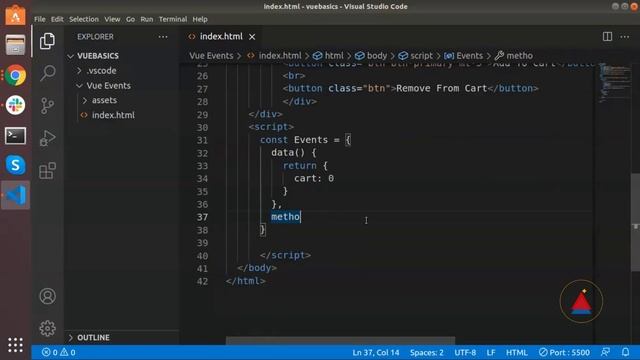Viewport: 640px width, 360px height.
Task: Click metho breadcrumb segment
Action: tap(519, 56)
